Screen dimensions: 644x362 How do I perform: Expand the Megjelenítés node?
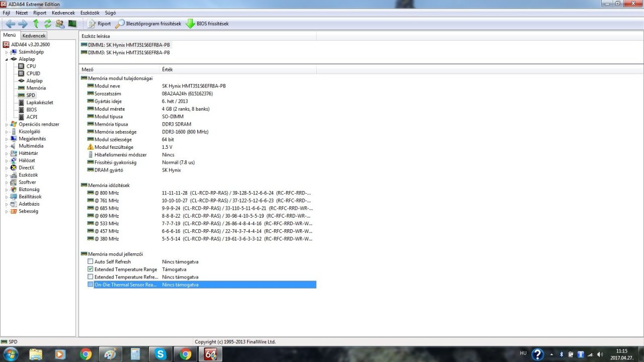pyautogui.click(x=7, y=139)
